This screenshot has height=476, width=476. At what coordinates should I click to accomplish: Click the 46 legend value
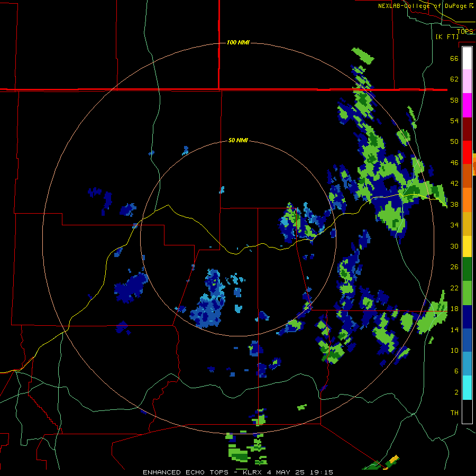point(454,163)
